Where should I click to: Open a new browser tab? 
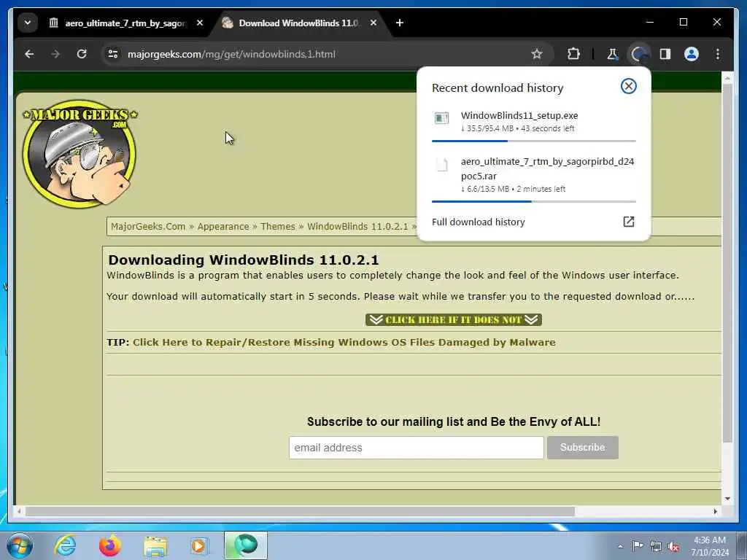[x=400, y=23]
